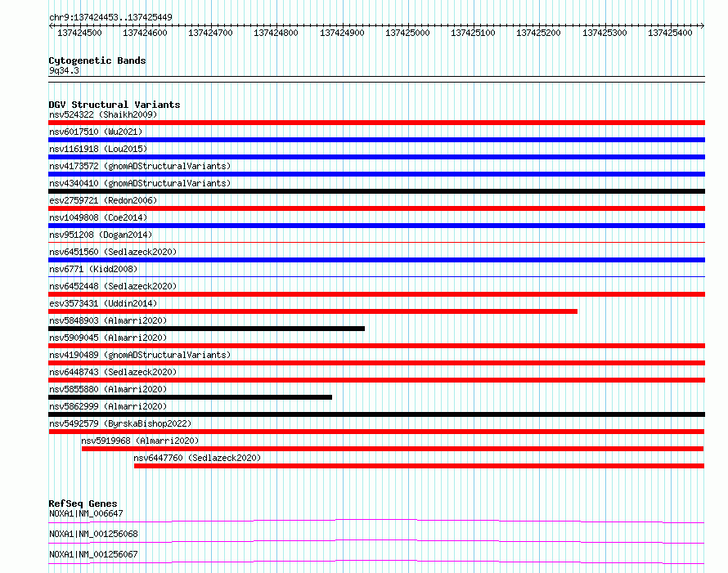The height and width of the screenshot is (573, 728).
Task: Open the nsv6452448 (Sedlazeck2020) label
Action: pyautogui.click(x=113, y=286)
